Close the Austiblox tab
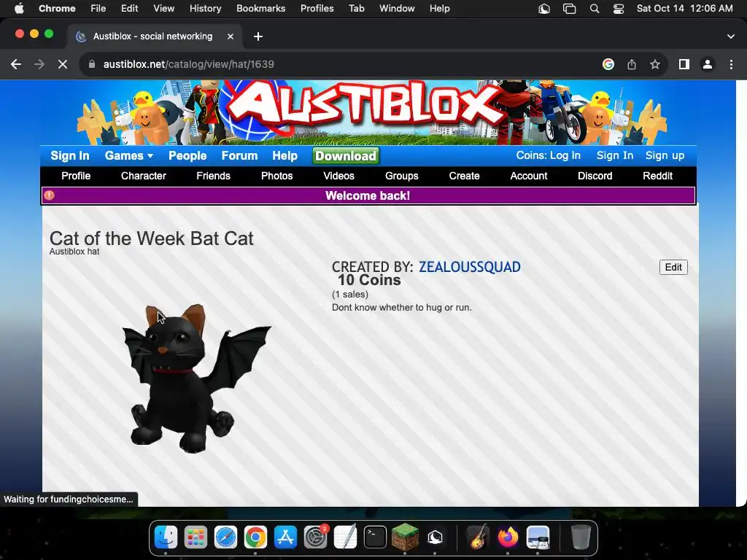The height and width of the screenshot is (560, 747). point(230,36)
